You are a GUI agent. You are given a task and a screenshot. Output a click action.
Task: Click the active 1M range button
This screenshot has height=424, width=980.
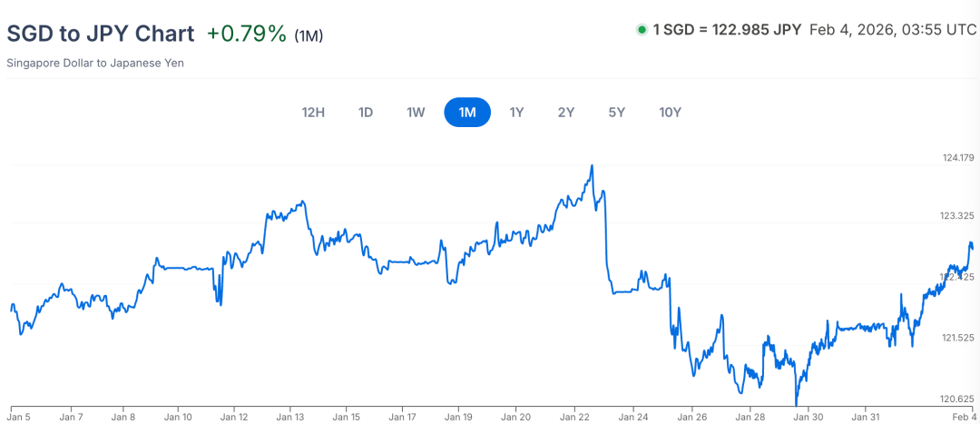coord(467,113)
